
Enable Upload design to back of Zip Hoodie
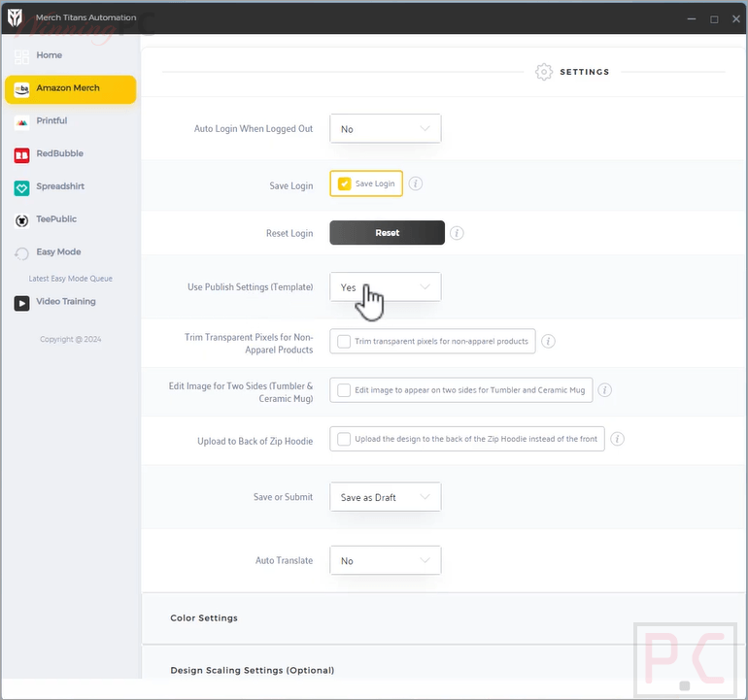(x=344, y=439)
